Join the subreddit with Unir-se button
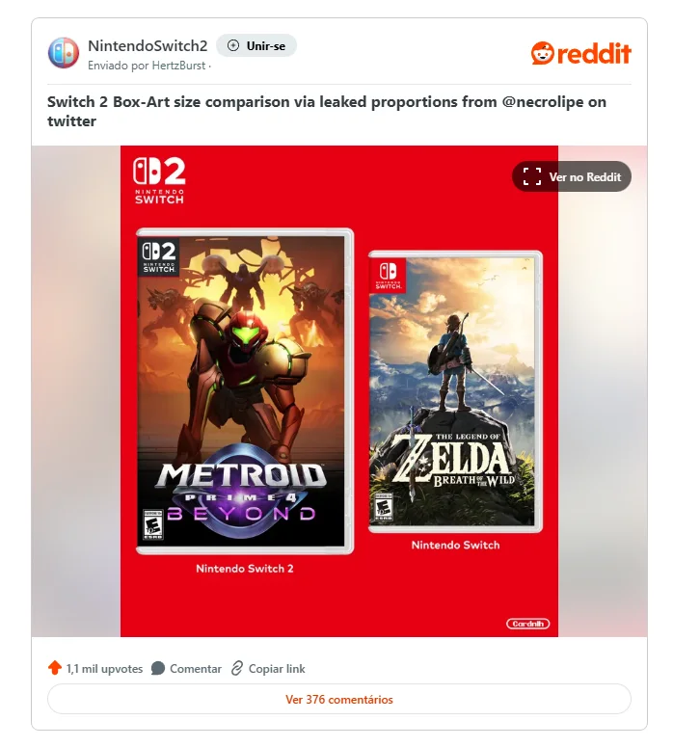Viewport: 700px width, 747px height. coord(256,45)
